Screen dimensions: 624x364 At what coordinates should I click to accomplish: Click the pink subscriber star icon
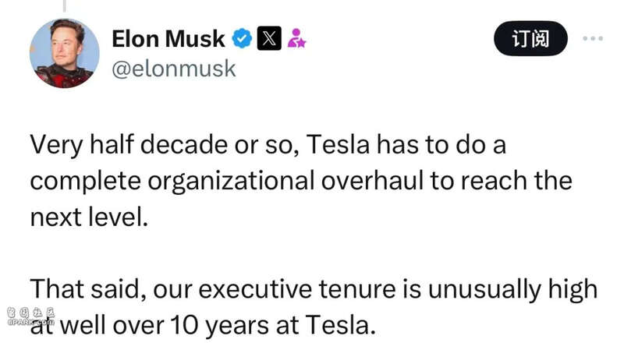tap(296, 38)
